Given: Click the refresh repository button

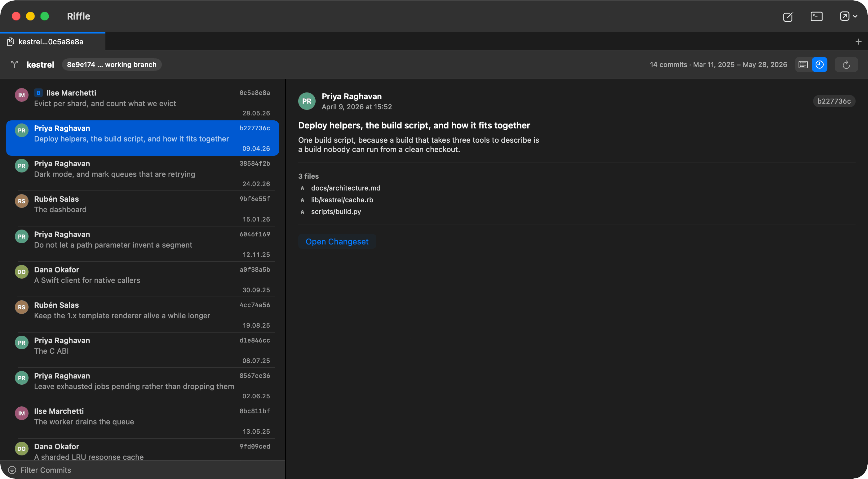Looking at the screenshot, I should [846, 65].
